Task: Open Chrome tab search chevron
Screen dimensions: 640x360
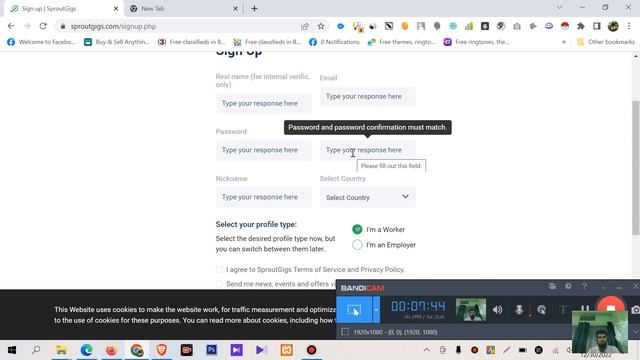Action: pyautogui.click(x=560, y=7)
